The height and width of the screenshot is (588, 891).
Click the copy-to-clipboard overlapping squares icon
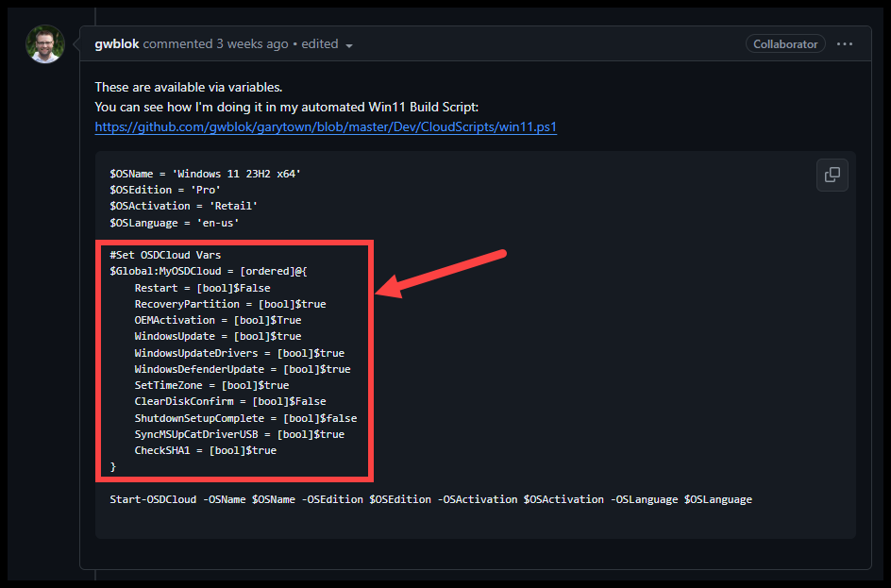(x=832, y=175)
